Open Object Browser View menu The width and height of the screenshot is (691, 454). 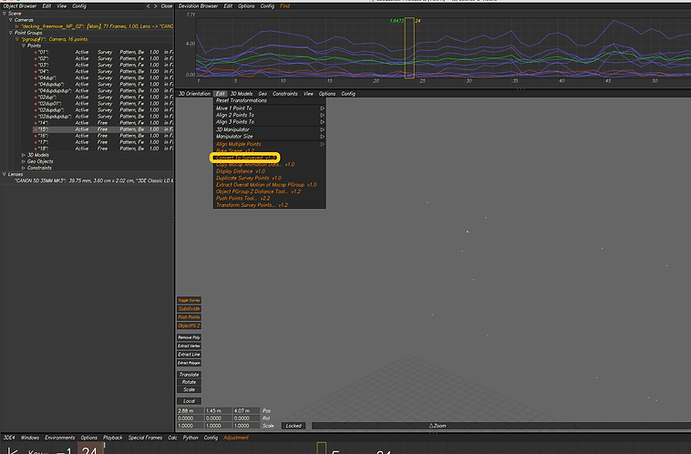tap(61, 6)
